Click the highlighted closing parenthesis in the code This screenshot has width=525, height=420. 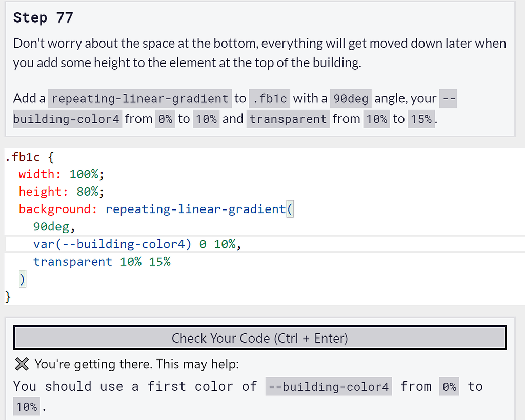click(x=21, y=279)
